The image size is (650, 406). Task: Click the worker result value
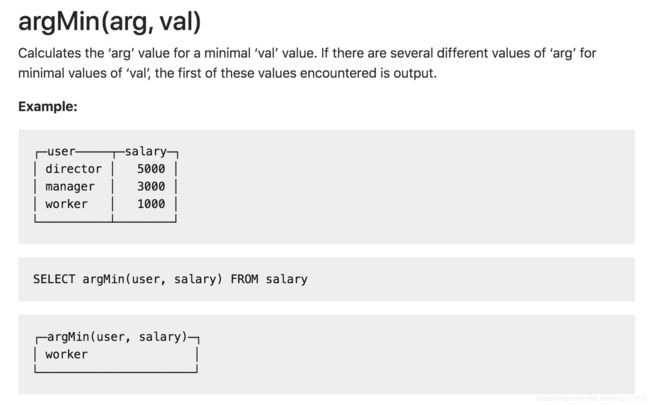pyautogui.click(x=66, y=355)
